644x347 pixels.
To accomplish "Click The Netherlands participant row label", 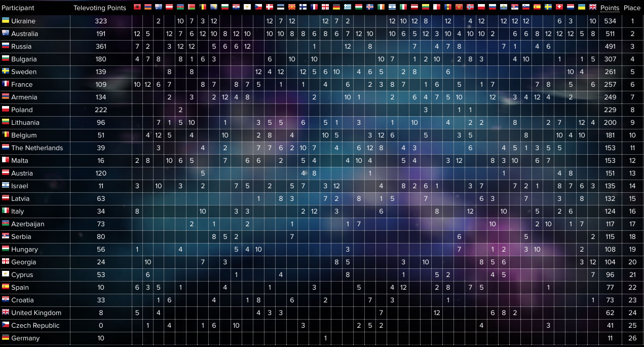I will point(37,148).
